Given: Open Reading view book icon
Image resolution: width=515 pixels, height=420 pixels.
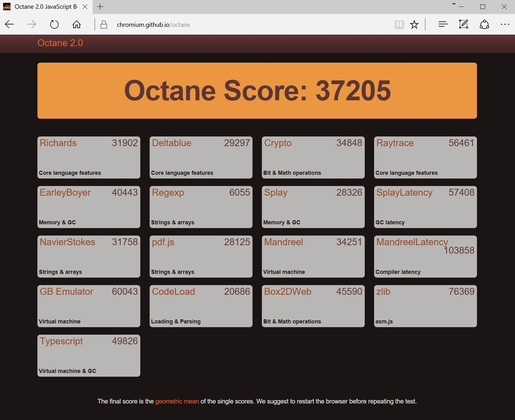Looking at the screenshot, I should point(399,24).
